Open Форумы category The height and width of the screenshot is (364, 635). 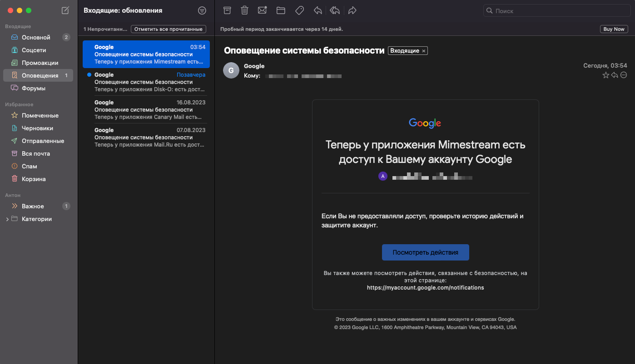click(38, 88)
